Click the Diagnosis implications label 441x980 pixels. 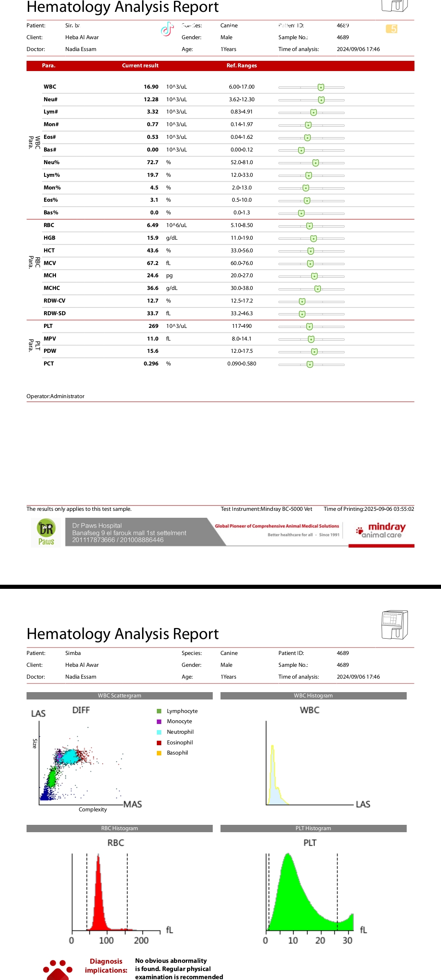[x=106, y=966]
